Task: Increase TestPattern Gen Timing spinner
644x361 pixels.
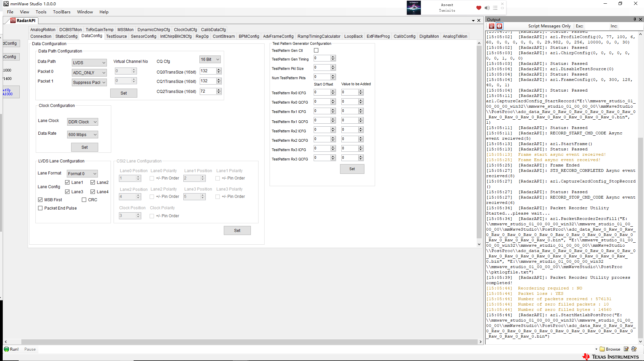Action: [x=333, y=57]
